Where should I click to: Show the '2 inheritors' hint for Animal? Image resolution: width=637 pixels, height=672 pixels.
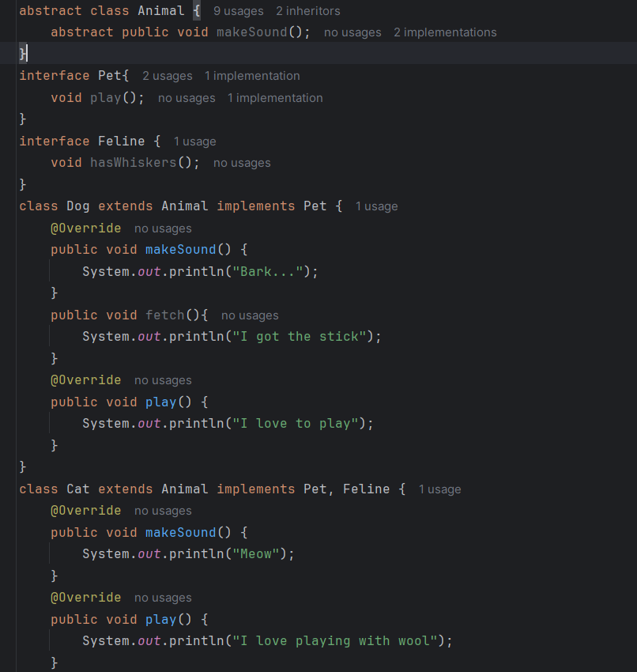[308, 11]
